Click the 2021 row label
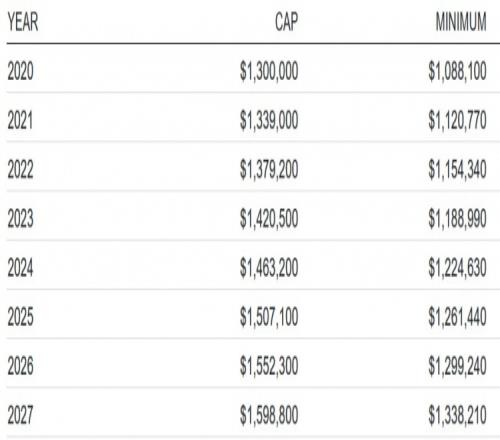500x440 pixels. (x=20, y=120)
